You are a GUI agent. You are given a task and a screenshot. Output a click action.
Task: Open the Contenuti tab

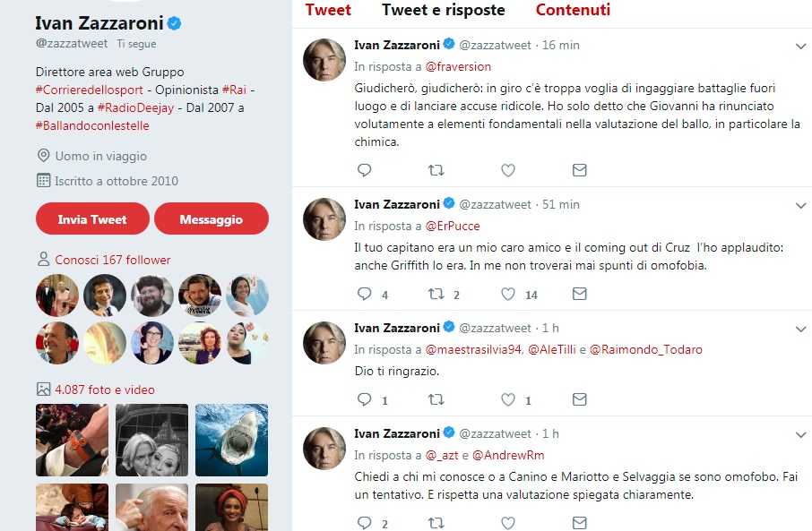click(x=573, y=11)
